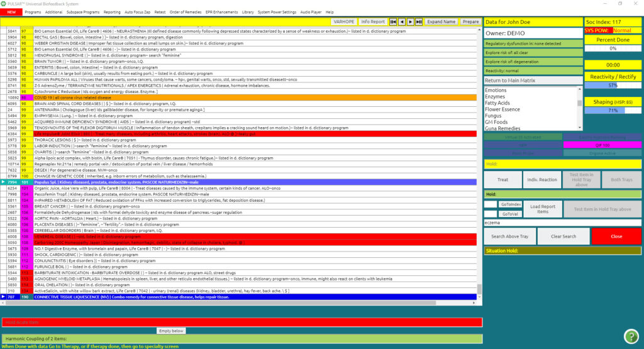
Task: Open the EPR Enhancements menu
Action: click(216, 12)
